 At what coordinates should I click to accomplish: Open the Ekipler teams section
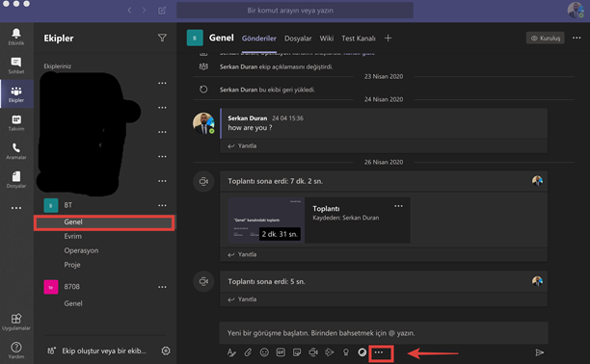(x=16, y=94)
